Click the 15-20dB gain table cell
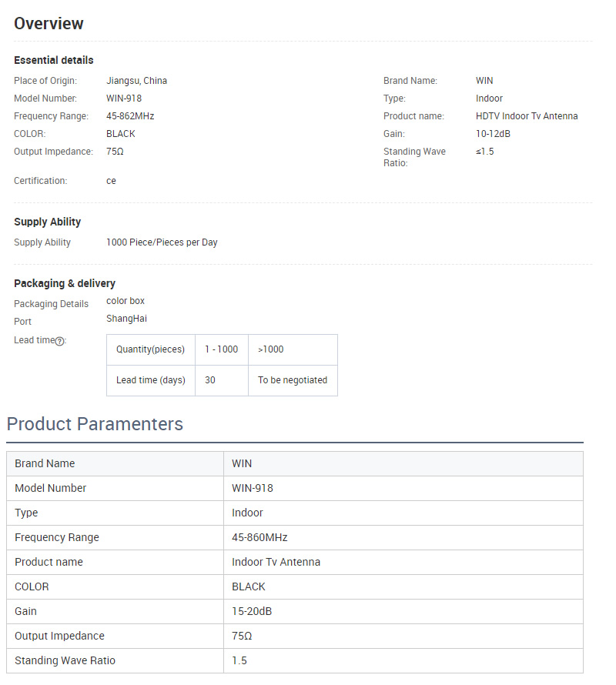The image size is (616, 685). point(252,611)
